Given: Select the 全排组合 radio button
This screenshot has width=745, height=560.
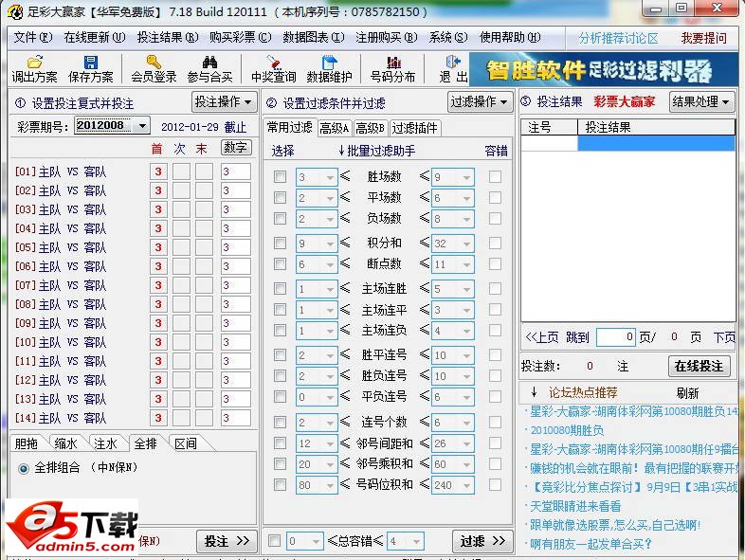Looking at the screenshot, I should click(24, 468).
